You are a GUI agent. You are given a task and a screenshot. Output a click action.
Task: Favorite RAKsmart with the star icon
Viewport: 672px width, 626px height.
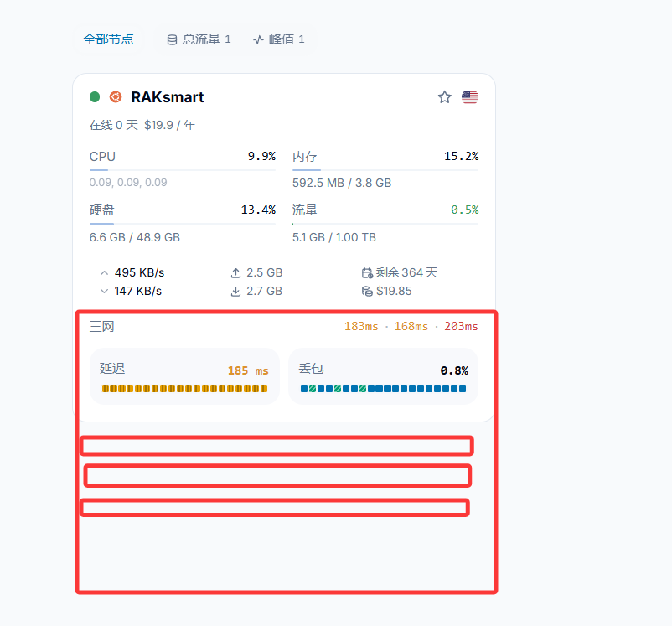(x=444, y=97)
